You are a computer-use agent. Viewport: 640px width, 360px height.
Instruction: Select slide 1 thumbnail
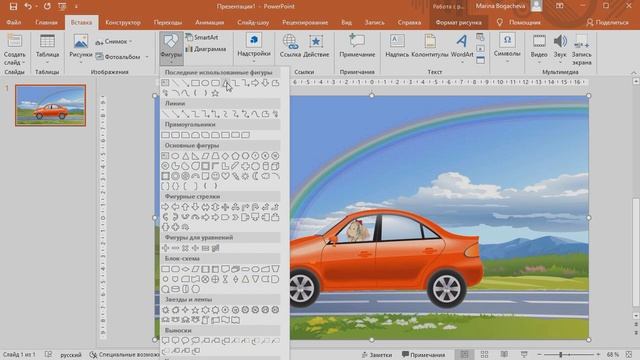(51, 105)
